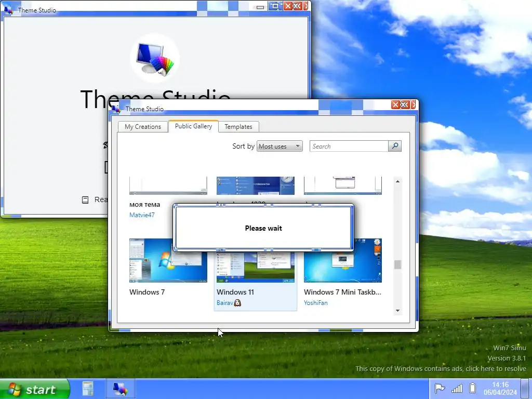The image size is (532, 399).
Task: Click the ads notice desktop link
Action: coord(441,368)
